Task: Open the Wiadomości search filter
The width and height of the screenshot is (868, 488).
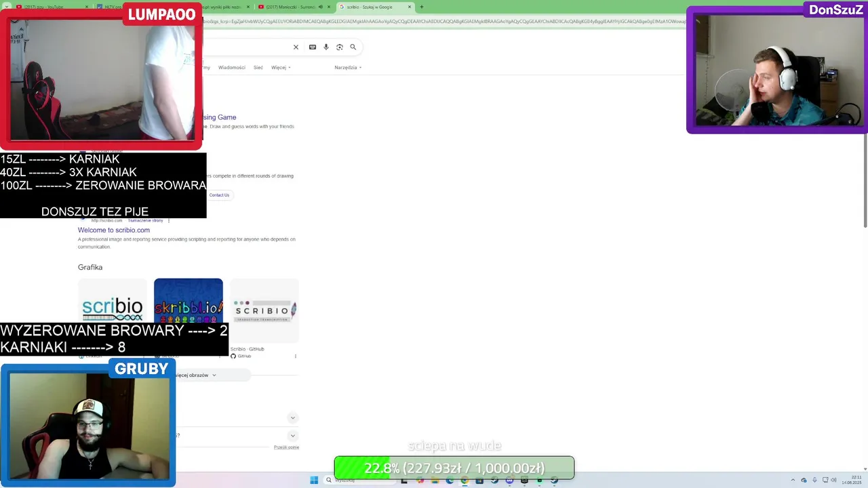Action: pyautogui.click(x=231, y=68)
